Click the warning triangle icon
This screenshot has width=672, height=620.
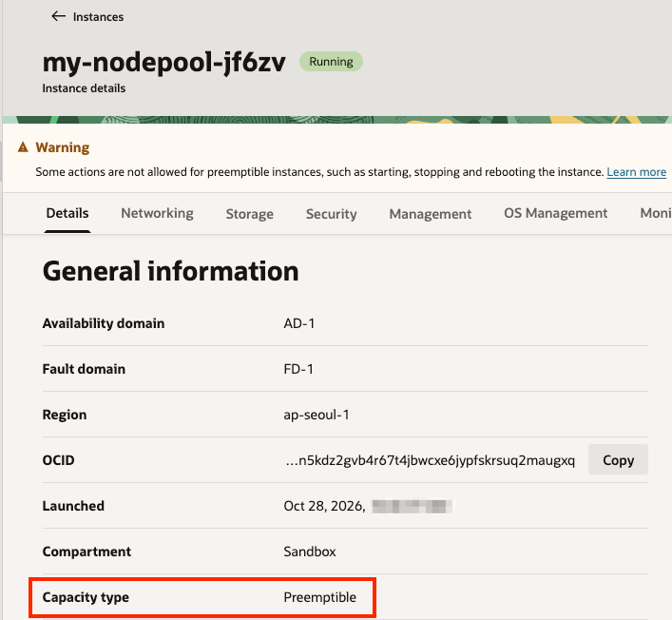(x=23, y=147)
